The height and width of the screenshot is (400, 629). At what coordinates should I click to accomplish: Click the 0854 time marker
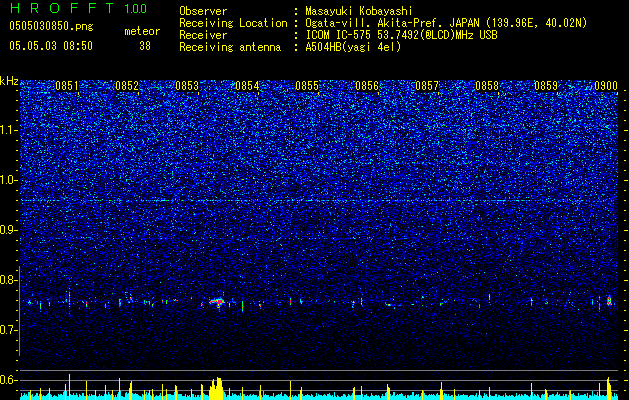(x=247, y=86)
